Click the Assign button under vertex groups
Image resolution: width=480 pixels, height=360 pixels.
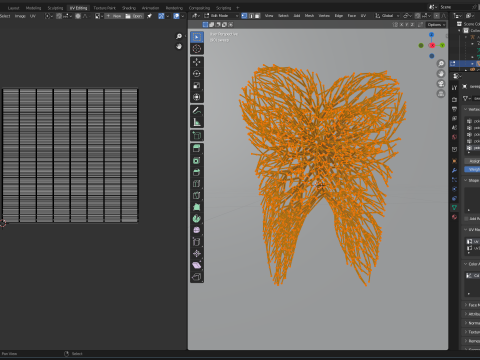pos(472,161)
